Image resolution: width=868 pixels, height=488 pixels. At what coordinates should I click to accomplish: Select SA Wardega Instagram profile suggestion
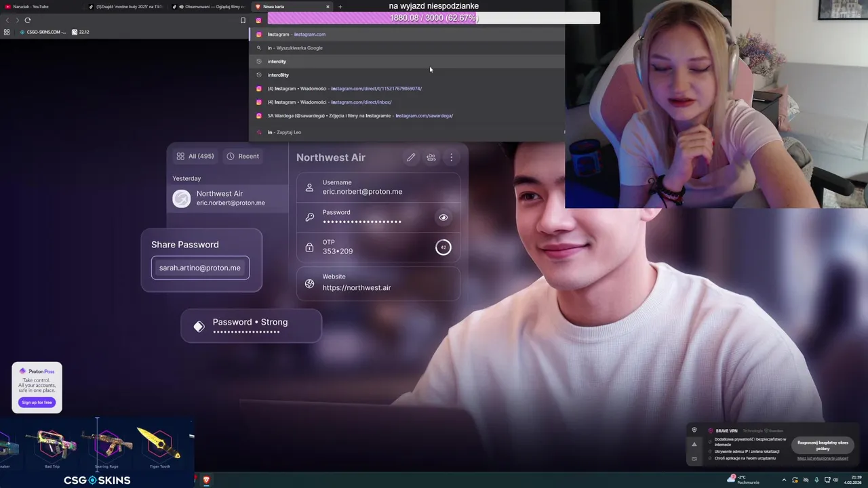point(407,115)
